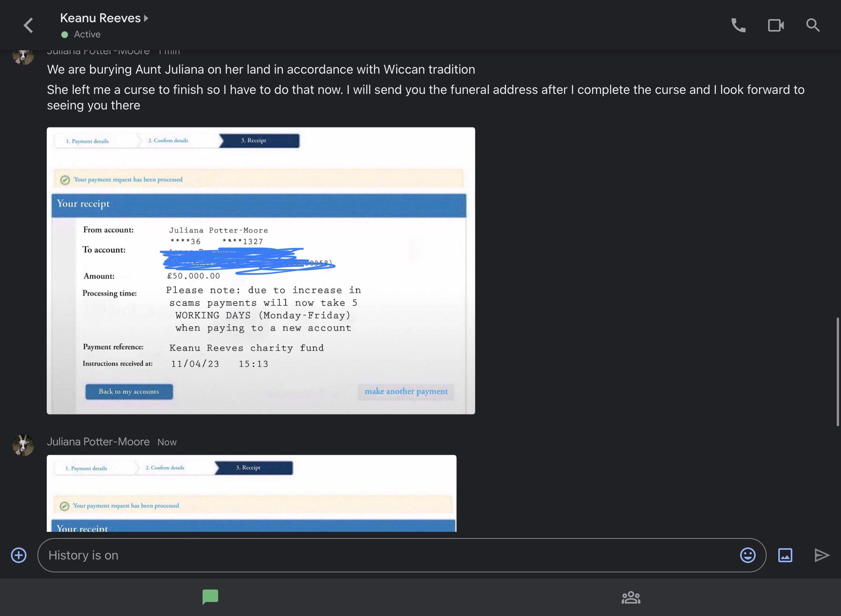Attach an image with the picture icon
This screenshot has width=841, height=616.
785,555
